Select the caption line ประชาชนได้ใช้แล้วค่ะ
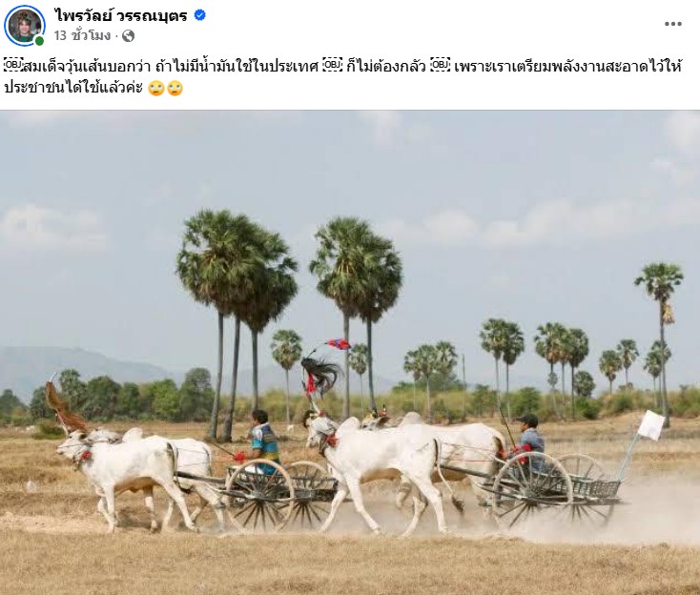 (73, 88)
